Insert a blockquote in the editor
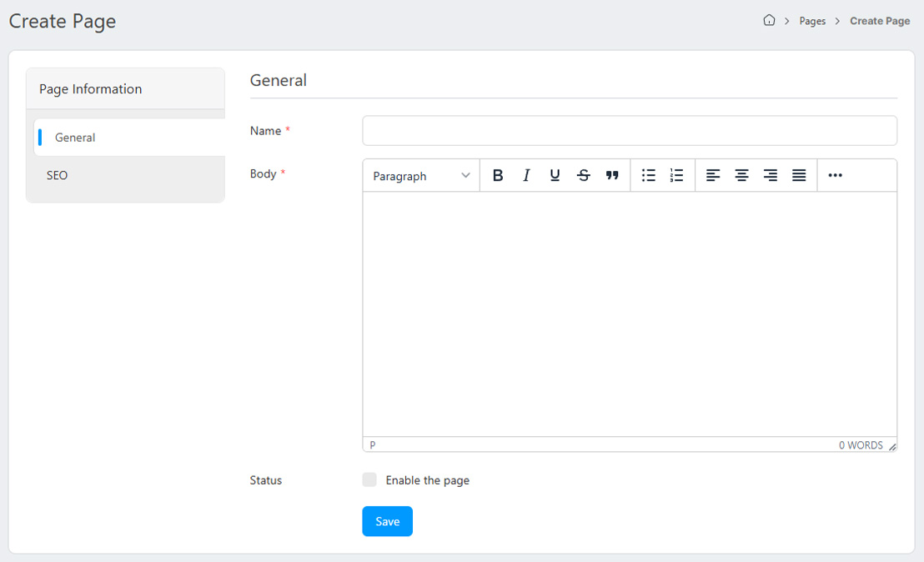The width and height of the screenshot is (924, 562). point(612,175)
